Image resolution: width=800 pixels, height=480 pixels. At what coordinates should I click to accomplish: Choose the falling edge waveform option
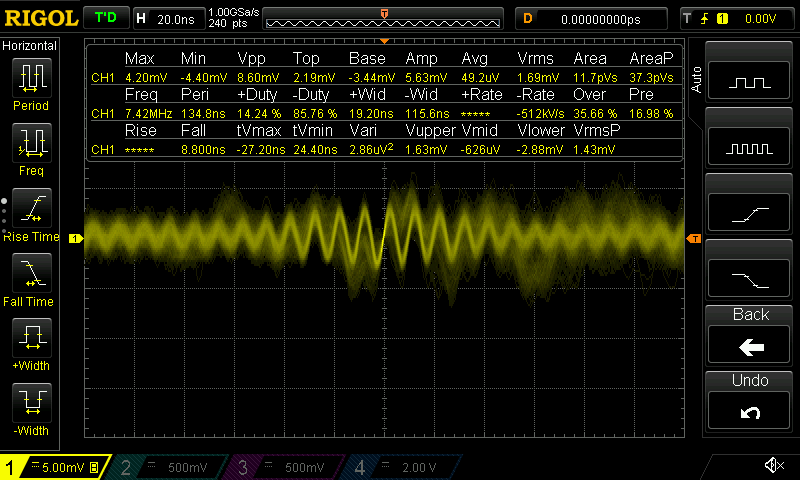750,277
